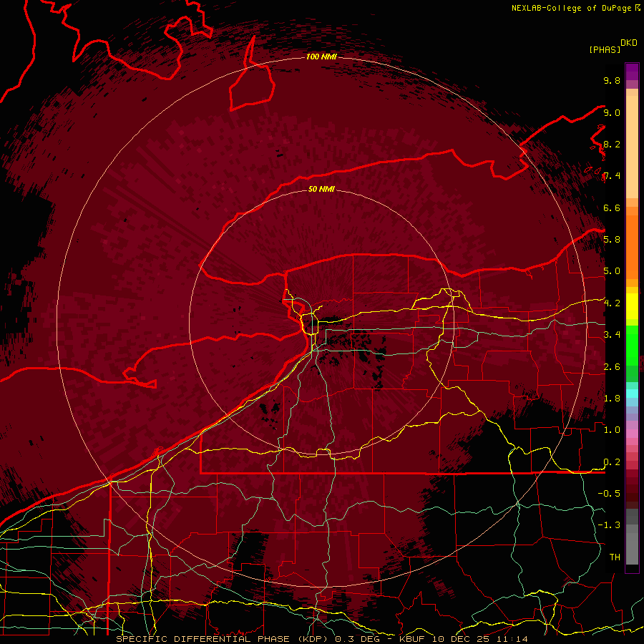This screenshot has height=644, width=644.
Task: Click the 8.2 value on the color scale
Action: [612, 144]
